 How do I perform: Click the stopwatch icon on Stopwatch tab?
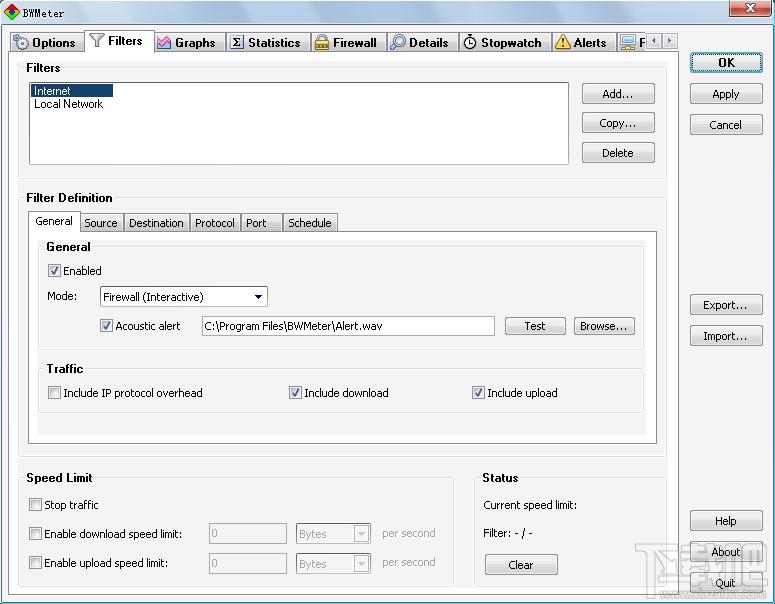[x=470, y=43]
